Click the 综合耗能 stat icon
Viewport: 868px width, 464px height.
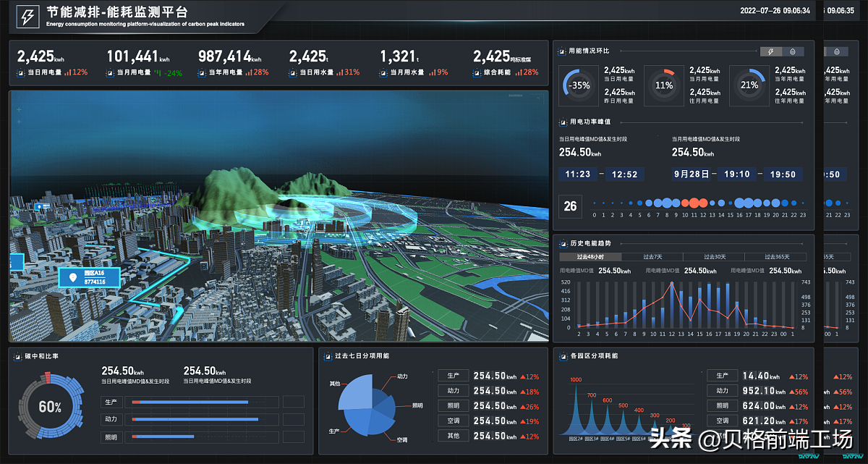tap(477, 72)
